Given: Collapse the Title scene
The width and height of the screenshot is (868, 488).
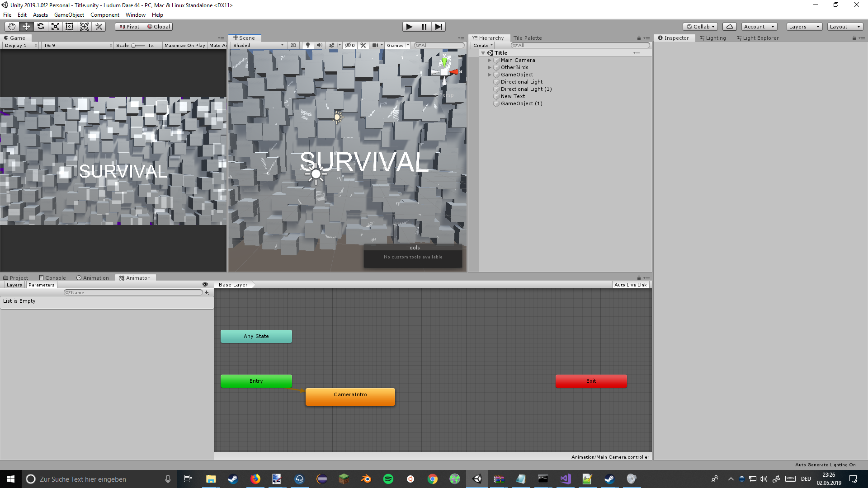Looking at the screenshot, I should [483, 53].
